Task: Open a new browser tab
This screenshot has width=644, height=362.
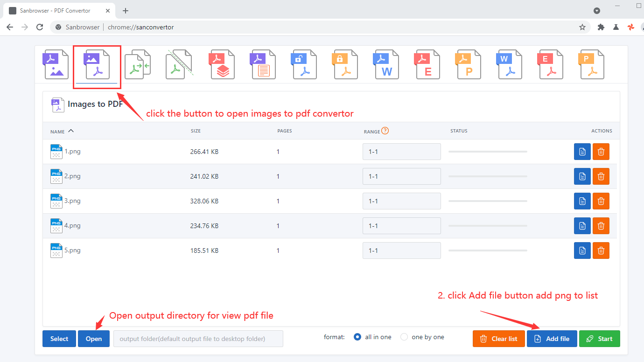Action: [x=125, y=10]
